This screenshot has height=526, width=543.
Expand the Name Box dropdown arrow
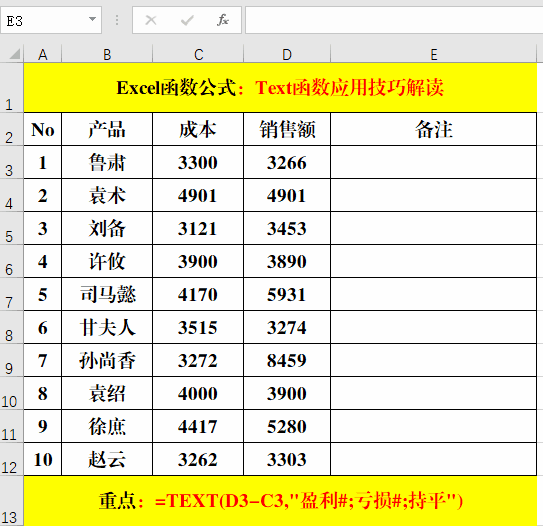[92, 19]
